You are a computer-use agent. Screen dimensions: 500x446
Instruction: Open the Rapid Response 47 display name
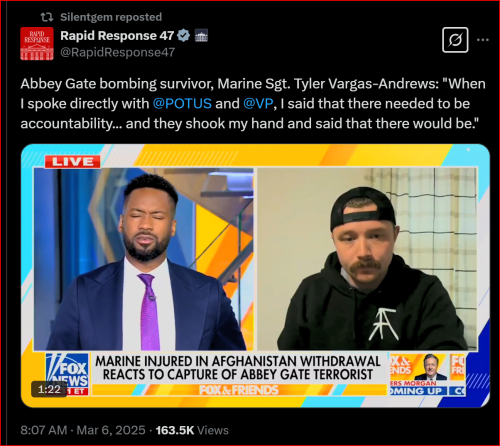click(117, 35)
